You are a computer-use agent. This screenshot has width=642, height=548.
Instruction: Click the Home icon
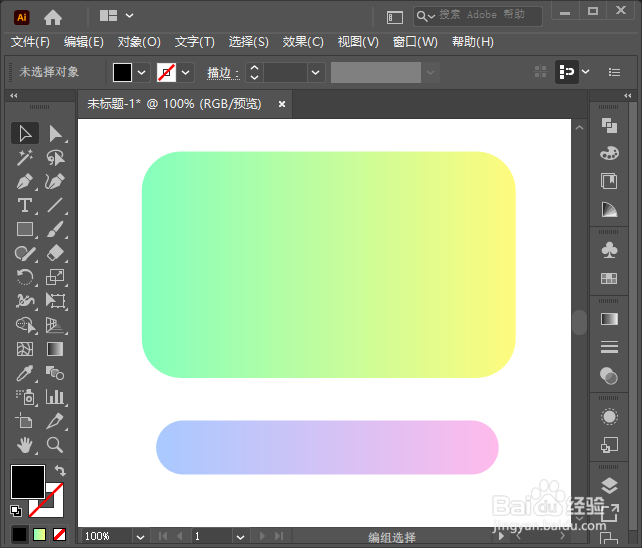coord(53,17)
